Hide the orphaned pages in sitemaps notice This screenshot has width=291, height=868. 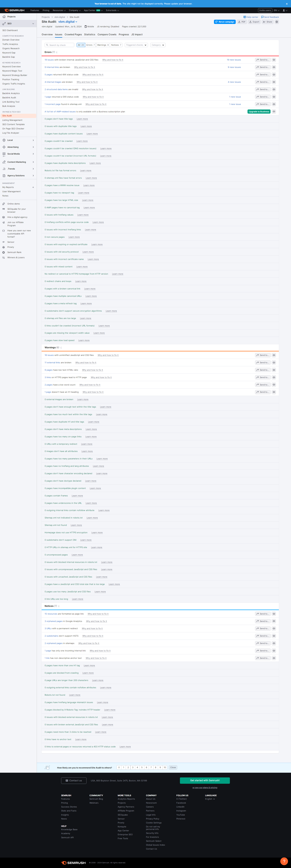click(274, 643)
